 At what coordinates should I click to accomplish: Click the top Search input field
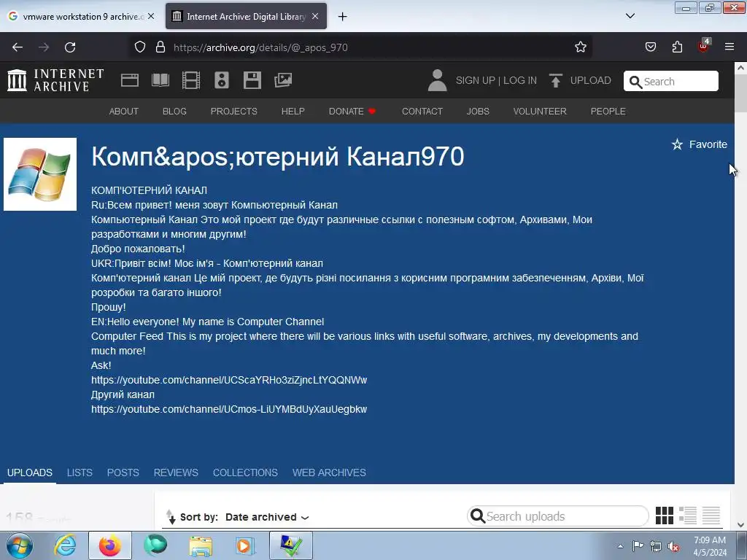(x=671, y=81)
